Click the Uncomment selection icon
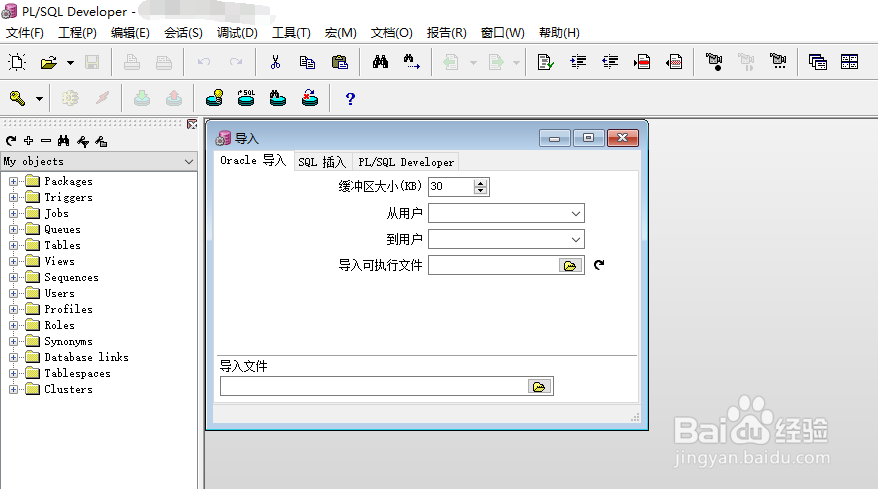The width and height of the screenshot is (878, 489). (x=674, y=62)
